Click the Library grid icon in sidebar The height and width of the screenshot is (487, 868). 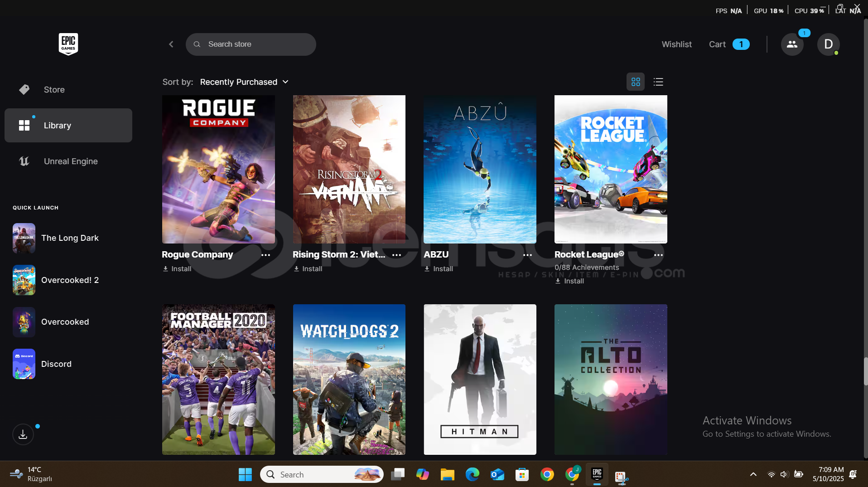click(24, 126)
